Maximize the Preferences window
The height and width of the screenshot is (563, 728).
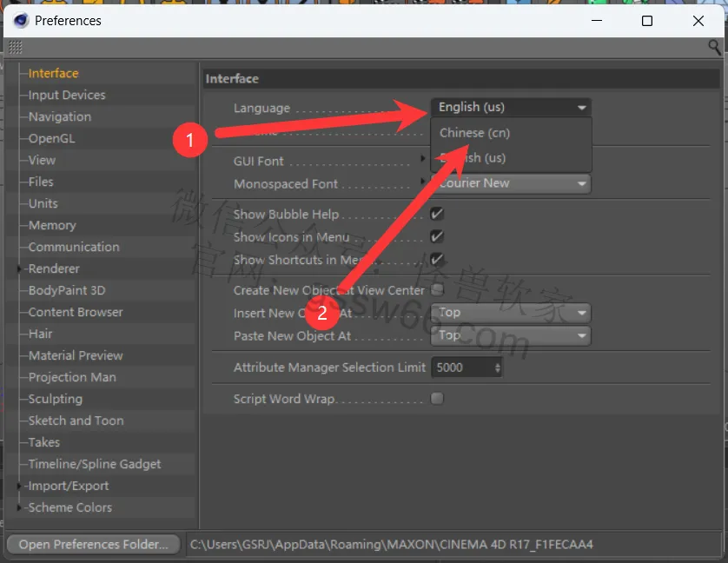[x=647, y=21]
